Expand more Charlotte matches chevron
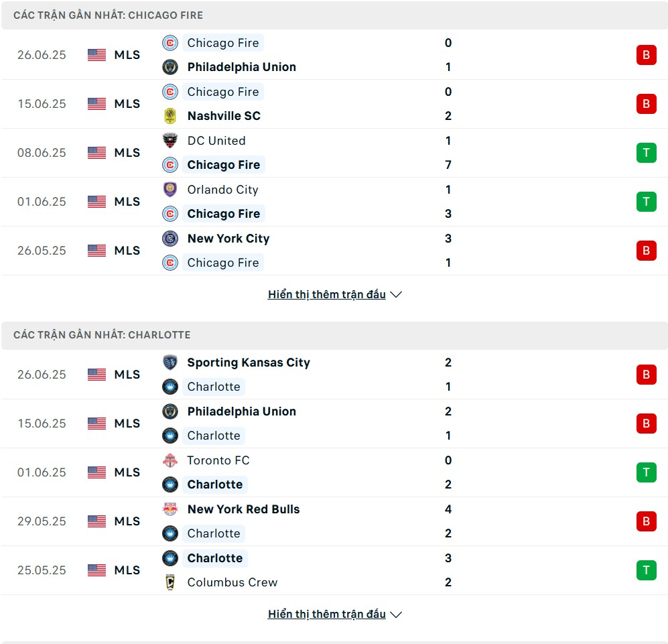This screenshot has height=644, width=668. click(x=396, y=614)
